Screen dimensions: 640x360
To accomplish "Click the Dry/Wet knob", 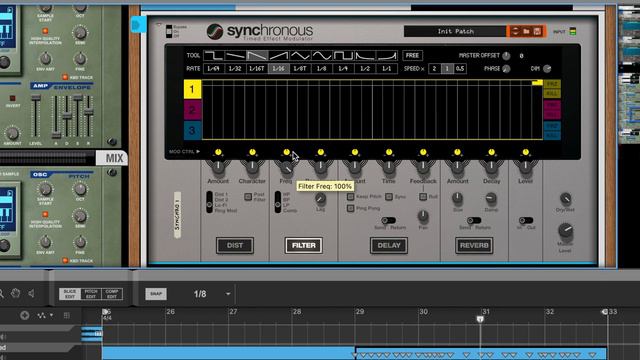I will click(x=565, y=199).
